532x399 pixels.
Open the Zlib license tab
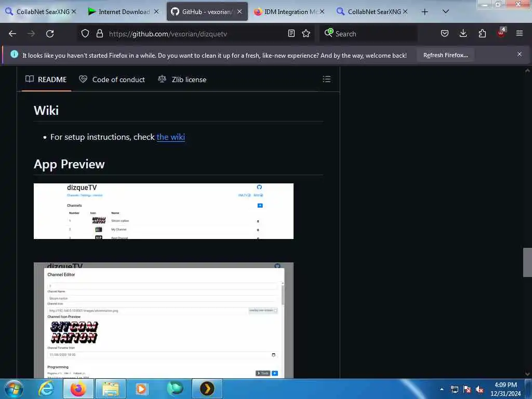point(182,79)
